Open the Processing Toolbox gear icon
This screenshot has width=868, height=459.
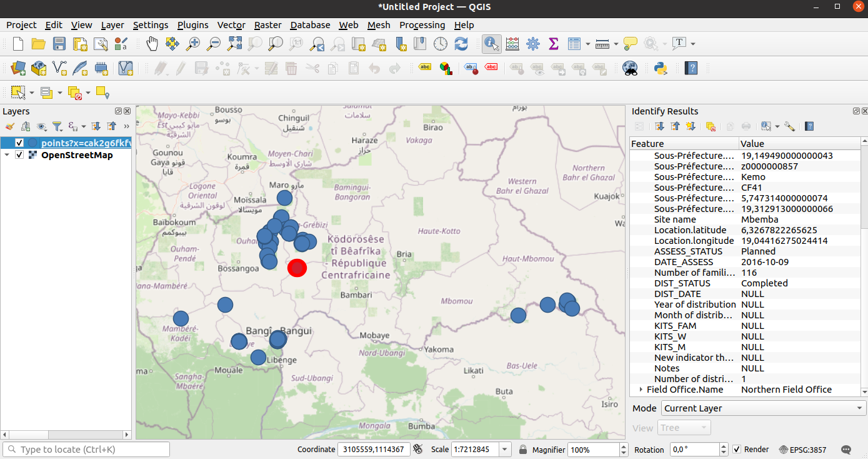coord(532,44)
